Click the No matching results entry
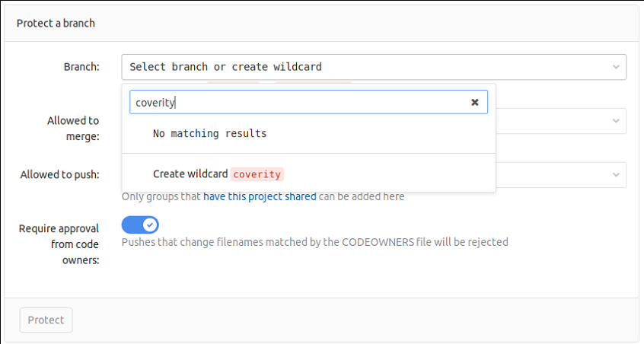 [x=209, y=133]
